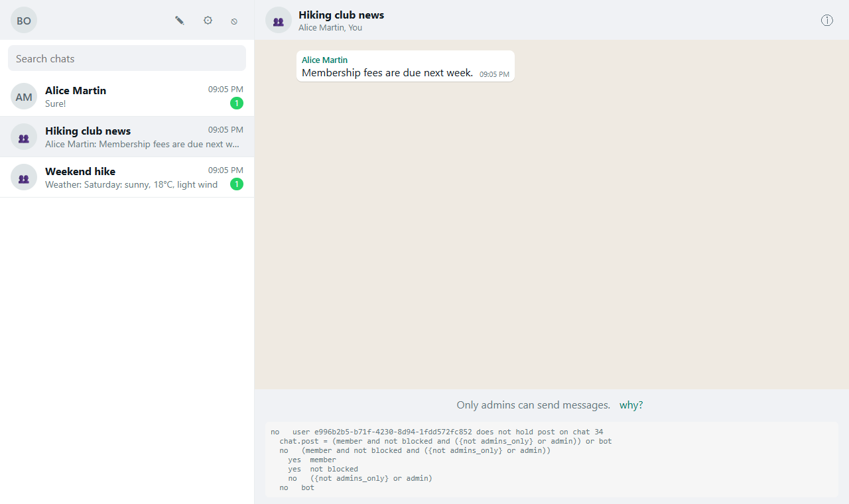Click the unread badge on Alice Martin chat
Viewport: 849px width, 504px height.
pyautogui.click(x=237, y=103)
